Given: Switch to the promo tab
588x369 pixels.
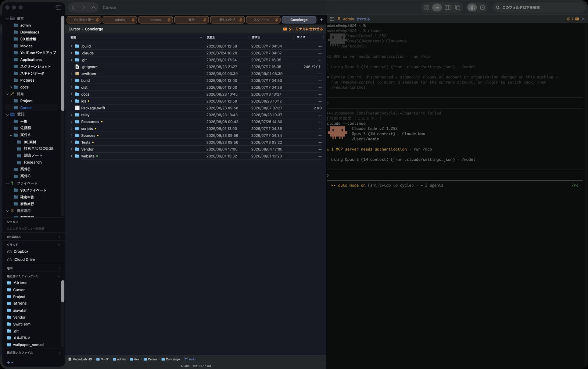Looking at the screenshot, I should coord(155,20).
